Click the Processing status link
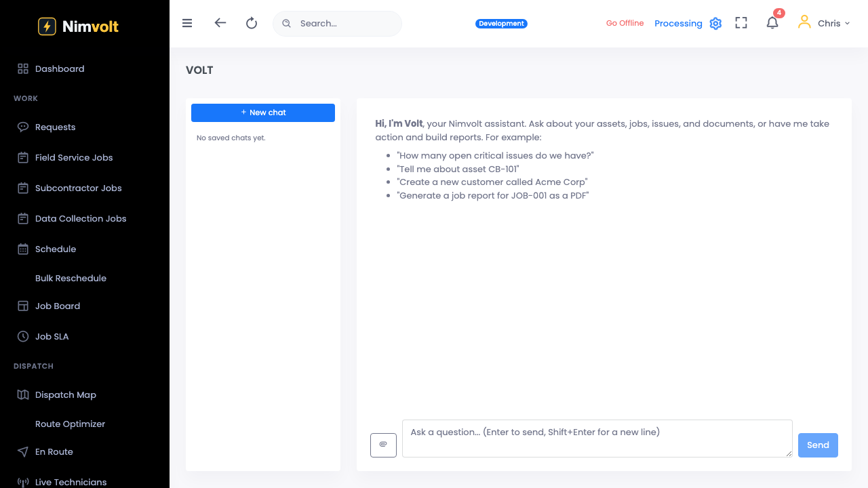 point(678,23)
